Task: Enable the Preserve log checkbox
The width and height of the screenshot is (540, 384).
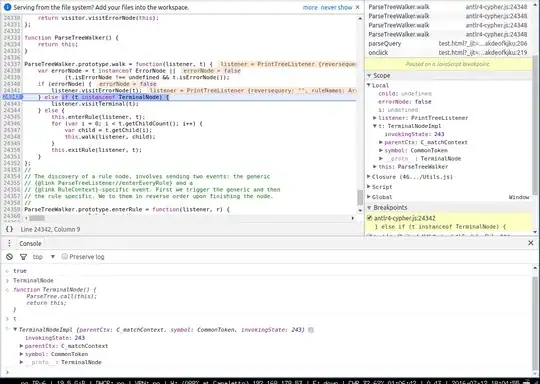Action: point(64,256)
